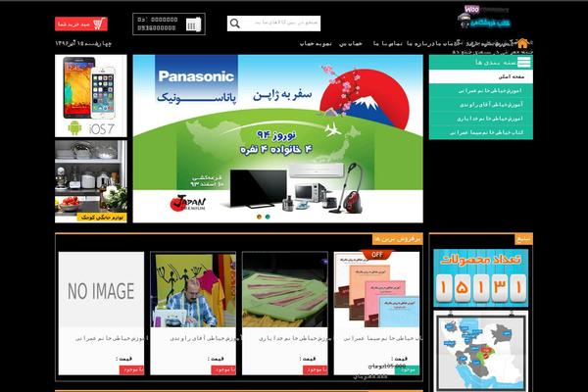588x392 pixels.
Task: Open the Android and iOS7 phones banner
Action: [x=91, y=96]
